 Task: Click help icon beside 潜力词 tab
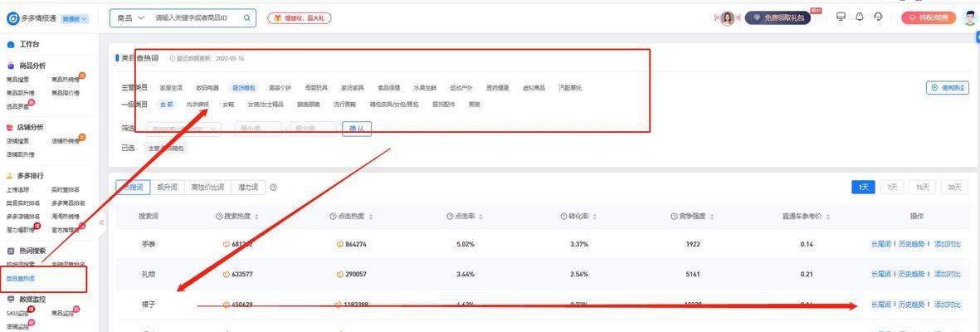click(273, 188)
